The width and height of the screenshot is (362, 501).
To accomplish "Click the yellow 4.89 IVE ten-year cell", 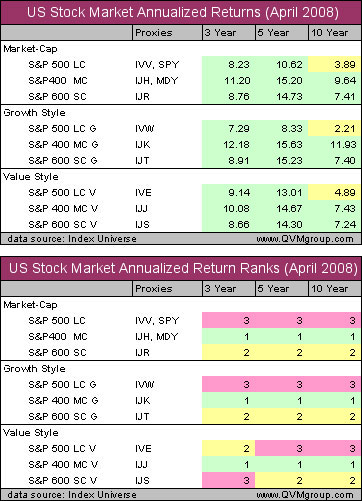I will tap(334, 192).
